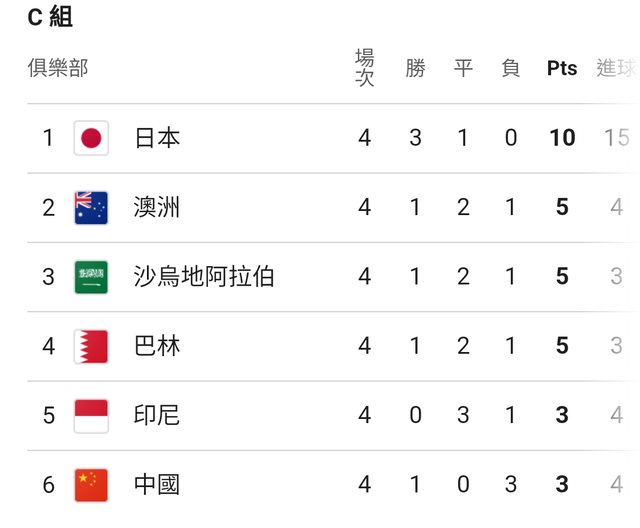The width and height of the screenshot is (640, 528).
Task: Click the 俱樂部 column header
Action: [x=58, y=68]
